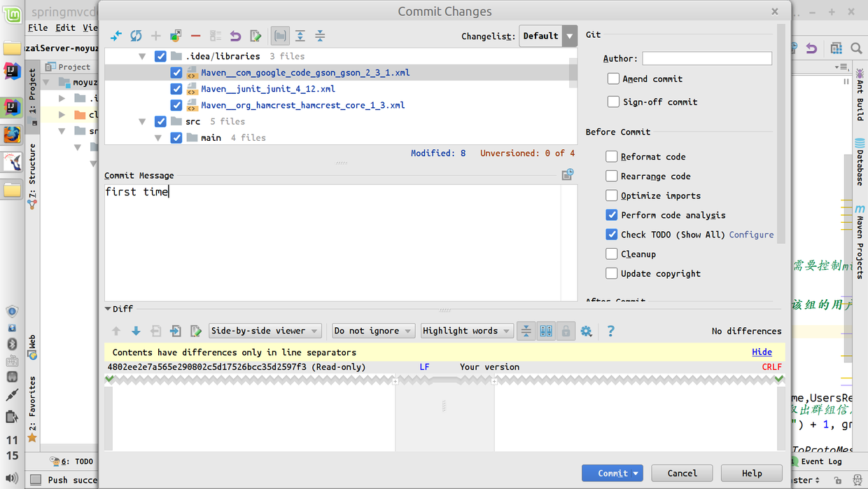
Task: Click the Diff help question mark
Action: point(610,331)
